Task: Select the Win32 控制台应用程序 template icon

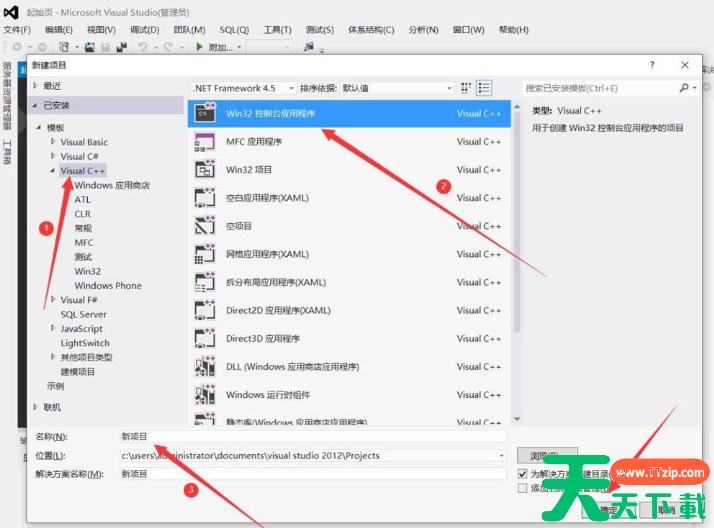Action: [x=205, y=113]
